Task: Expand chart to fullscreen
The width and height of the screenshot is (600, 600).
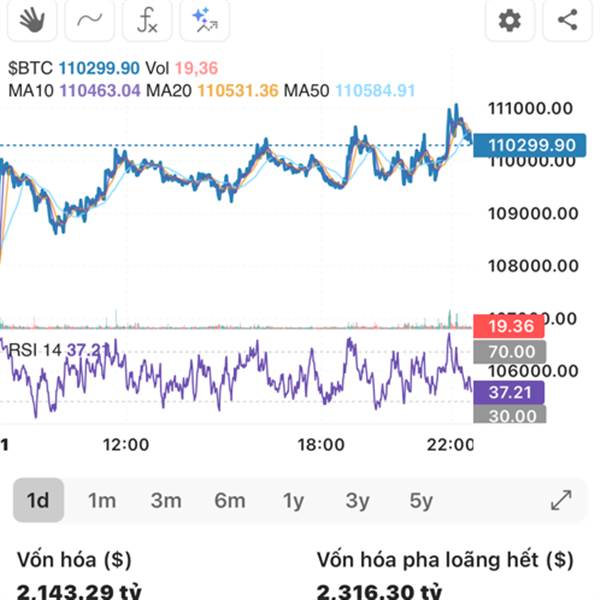Action: tap(561, 500)
